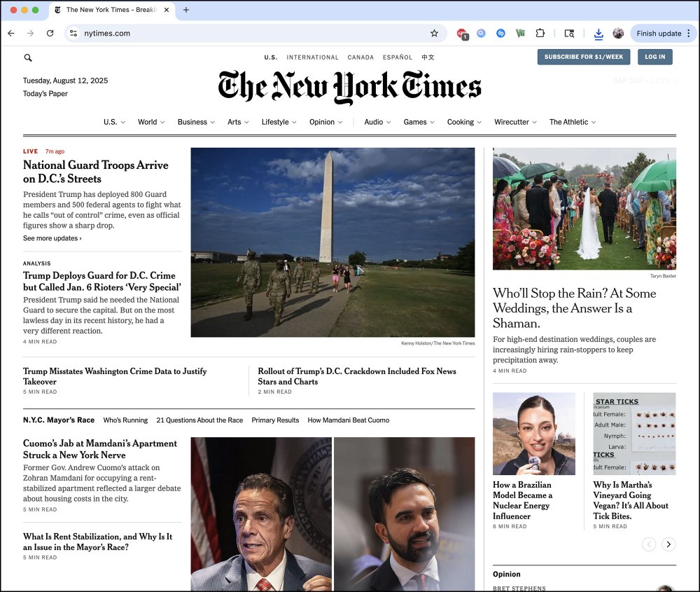Open Martha's Vineyard Going Vegan story
Viewport: 700px width, 592px height.
[631, 500]
